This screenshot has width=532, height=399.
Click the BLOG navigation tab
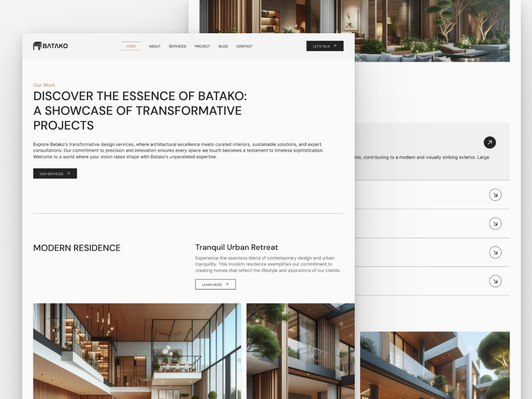point(223,46)
